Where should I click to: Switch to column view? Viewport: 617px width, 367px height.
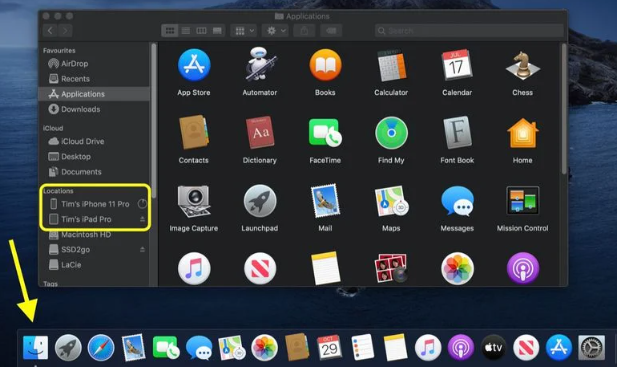201,31
